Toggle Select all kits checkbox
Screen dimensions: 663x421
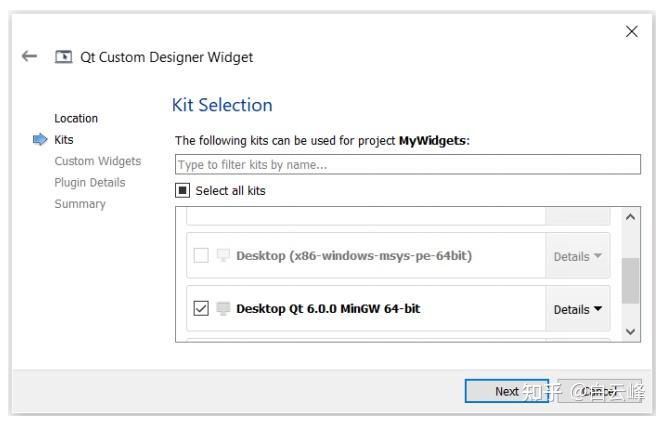(183, 190)
